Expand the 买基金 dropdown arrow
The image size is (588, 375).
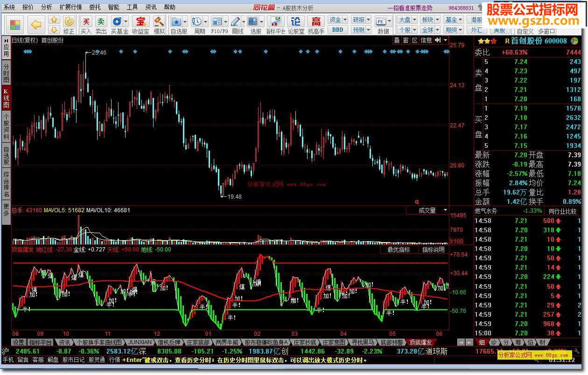[126, 22]
